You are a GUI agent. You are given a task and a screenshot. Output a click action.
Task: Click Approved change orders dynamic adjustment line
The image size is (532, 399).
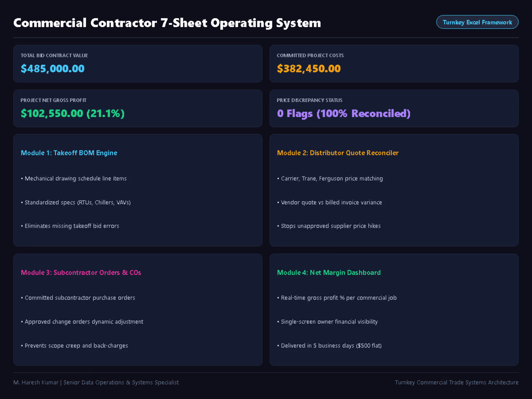coord(82,322)
